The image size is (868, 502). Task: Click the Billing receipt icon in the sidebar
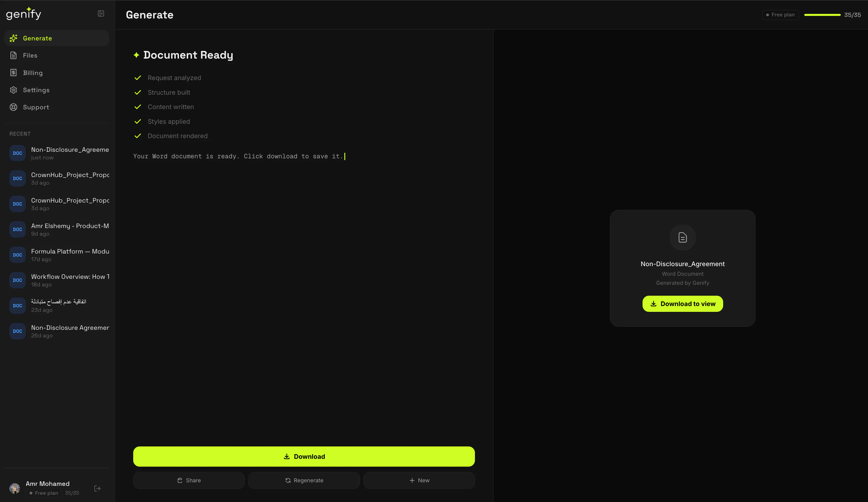click(x=13, y=73)
